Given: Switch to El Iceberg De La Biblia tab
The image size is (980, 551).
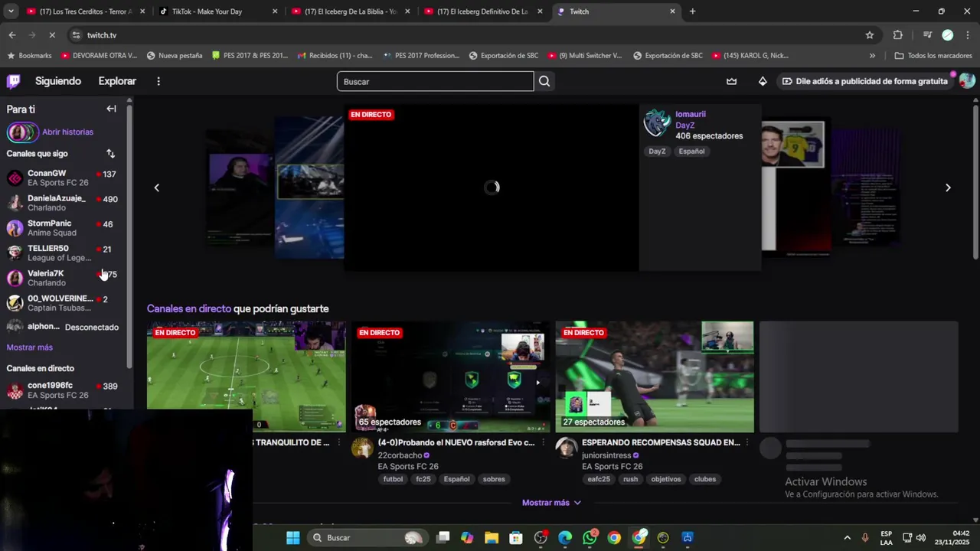Looking at the screenshot, I should click(351, 11).
